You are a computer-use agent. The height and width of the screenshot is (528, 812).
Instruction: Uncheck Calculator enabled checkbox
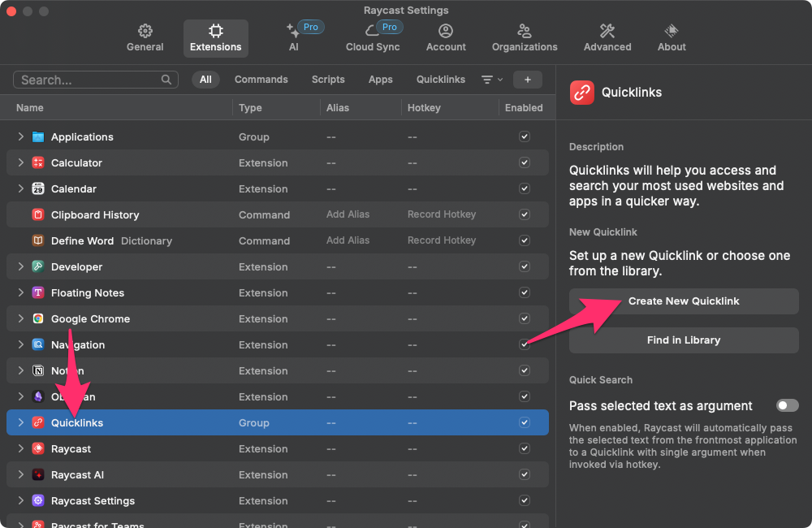coord(524,162)
